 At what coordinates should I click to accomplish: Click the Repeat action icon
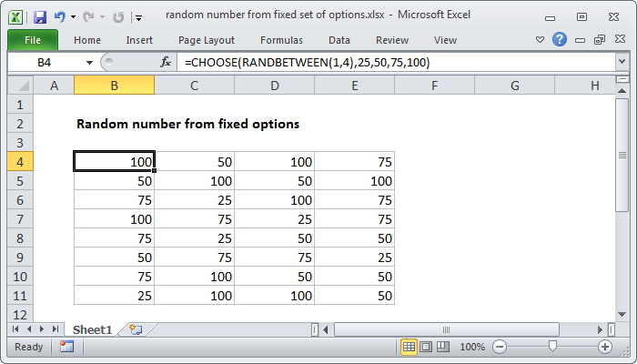point(118,17)
